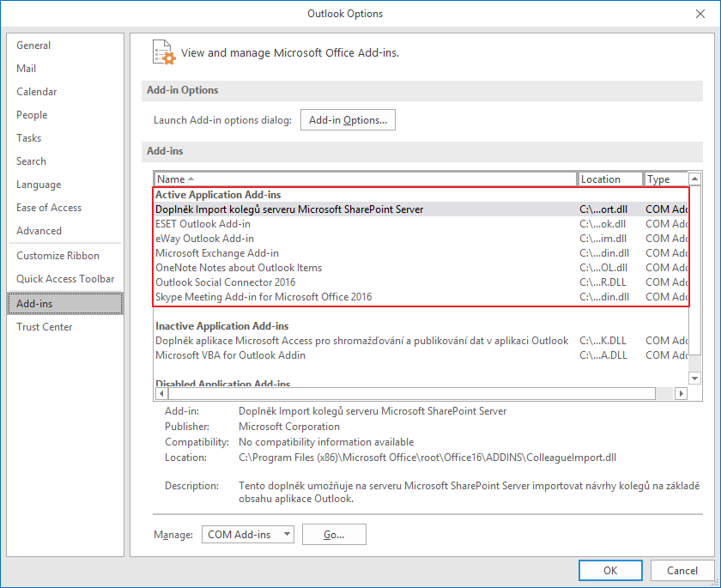Click the Microsoft Corporation publisher text
Viewport: 721px width, 588px height.
pyautogui.click(x=289, y=427)
